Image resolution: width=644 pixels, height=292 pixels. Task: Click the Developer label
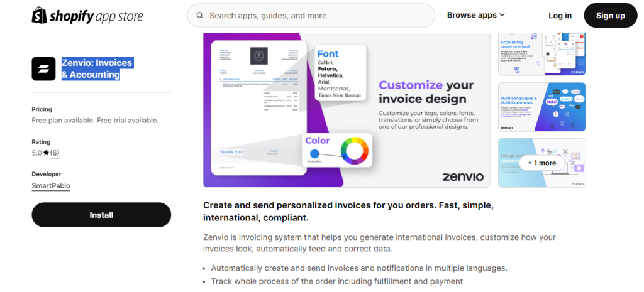(x=47, y=174)
